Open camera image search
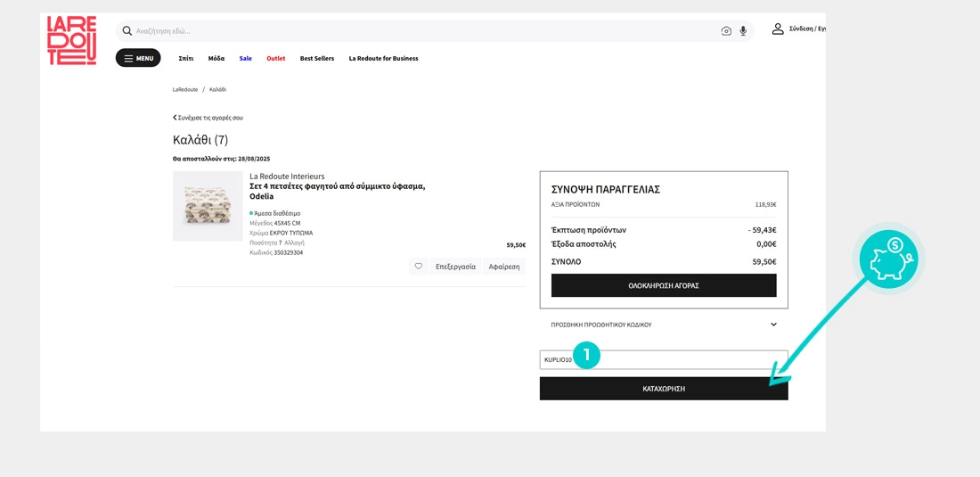The image size is (980, 477). click(x=726, y=31)
